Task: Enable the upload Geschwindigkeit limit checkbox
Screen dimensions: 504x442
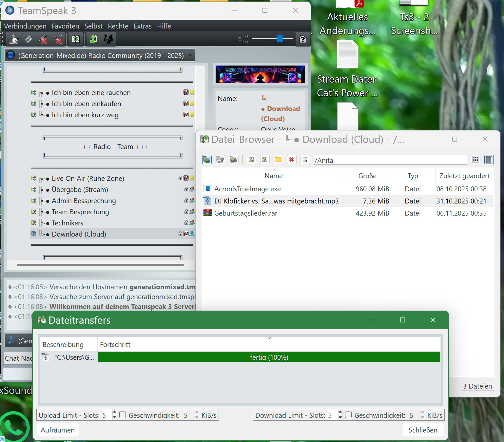Action: (123, 415)
